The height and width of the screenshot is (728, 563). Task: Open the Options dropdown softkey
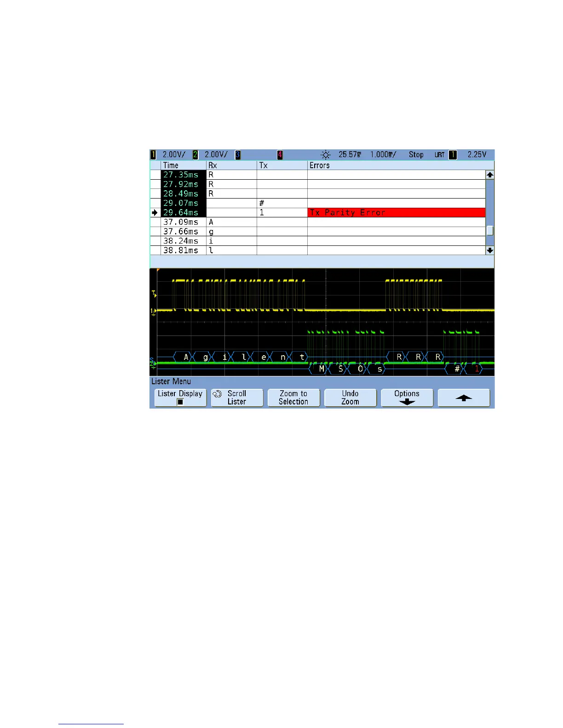coord(407,398)
